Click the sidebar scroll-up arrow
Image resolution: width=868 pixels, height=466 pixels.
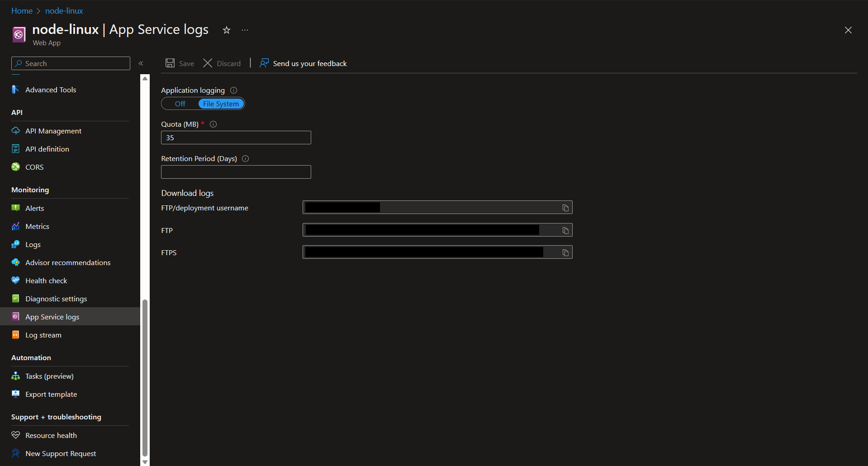pos(145,78)
